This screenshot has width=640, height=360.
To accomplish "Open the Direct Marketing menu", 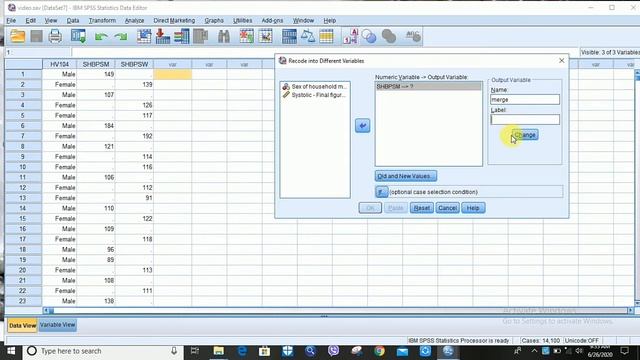I will coord(174,20).
